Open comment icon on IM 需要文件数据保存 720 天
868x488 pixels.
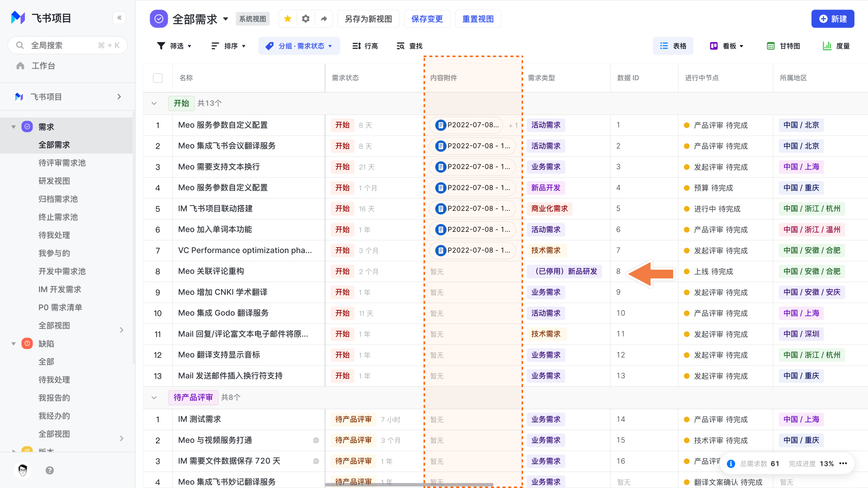(316, 461)
